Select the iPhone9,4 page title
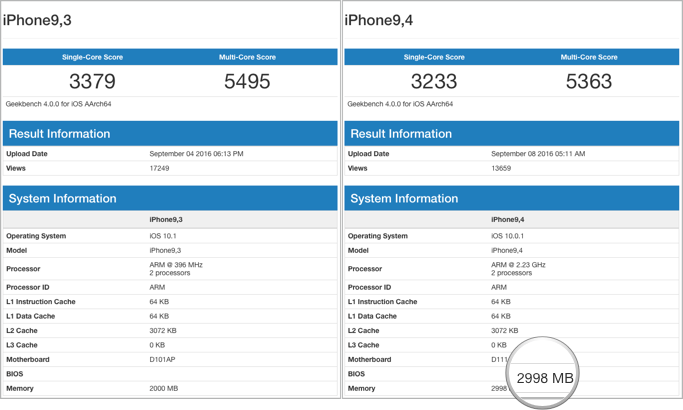The height and width of the screenshot is (410, 683). pyautogui.click(x=379, y=20)
